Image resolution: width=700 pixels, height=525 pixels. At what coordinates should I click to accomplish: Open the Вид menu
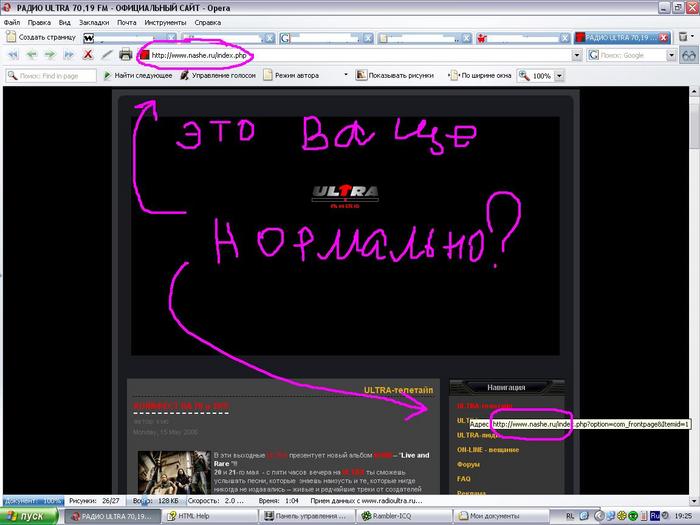pyautogui.click(x=65, y=22)
